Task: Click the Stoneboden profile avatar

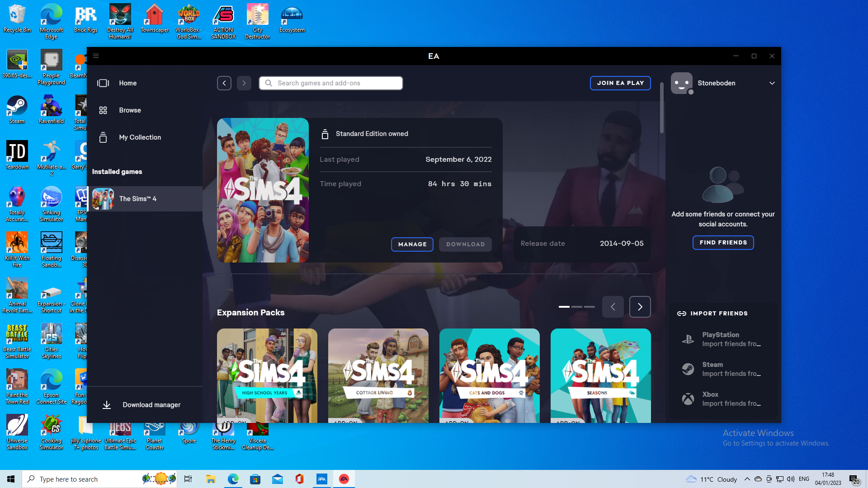Action: point(682,83)
